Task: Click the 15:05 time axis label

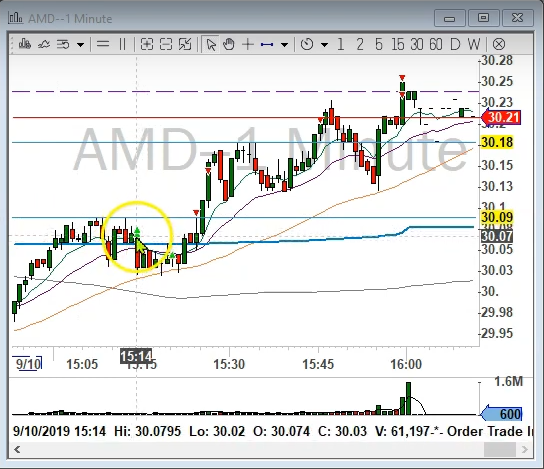Action: (82, 364)
